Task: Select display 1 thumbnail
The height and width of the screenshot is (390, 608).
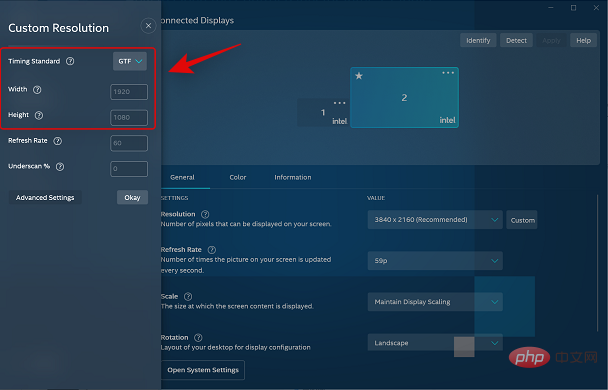Action: (323, 112)
